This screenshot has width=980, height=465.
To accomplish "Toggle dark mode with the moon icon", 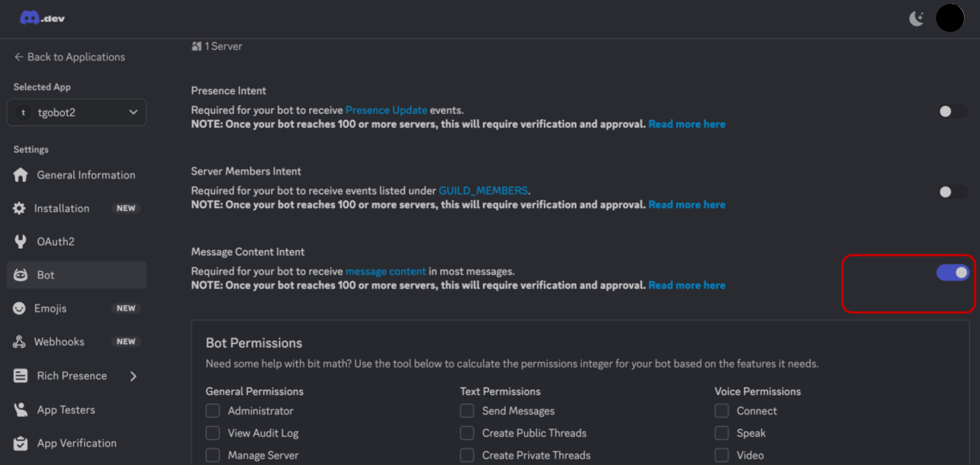I will click(917, 18).
